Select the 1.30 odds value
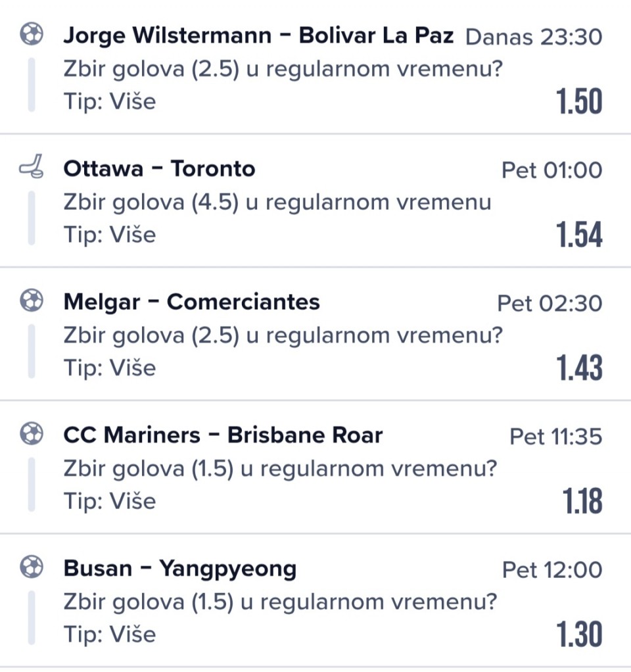The width and height of the screenshot is (631, 672). click(579, 635)
